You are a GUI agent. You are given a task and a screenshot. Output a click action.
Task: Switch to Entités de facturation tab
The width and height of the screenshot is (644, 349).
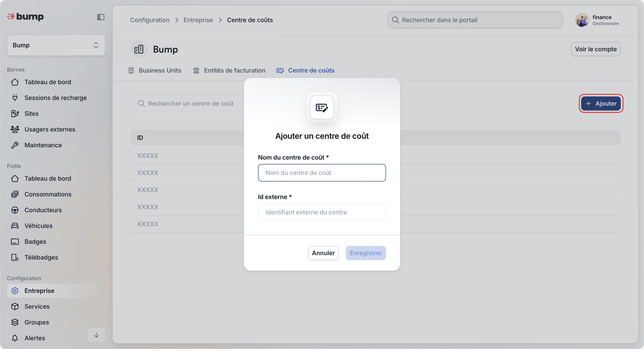pyautogui.click(x=229, y=71)
